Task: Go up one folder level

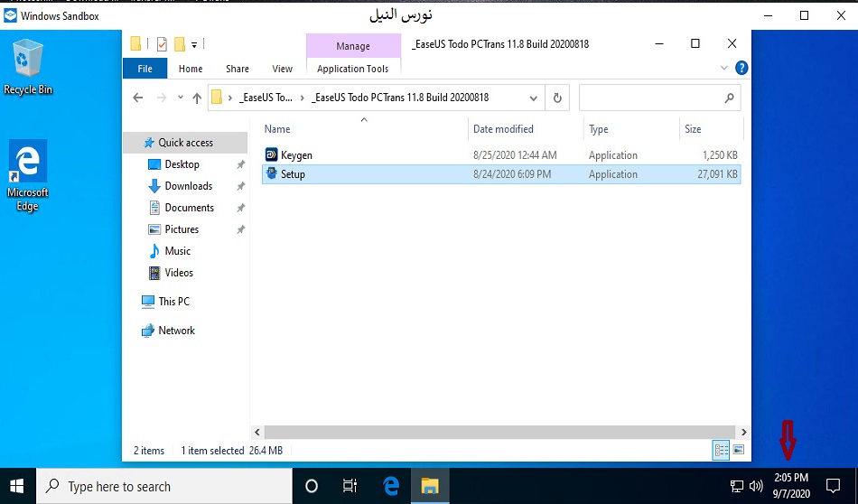Action: (x=197, y=98)
